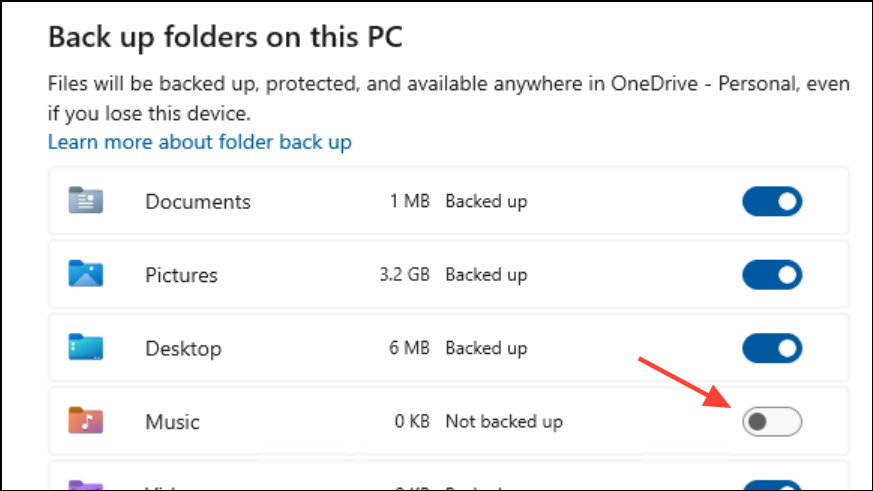This screenshot has width=873, height=491.
Task: Click the Back up folders on this PC heading
Action: coord(225,37)
